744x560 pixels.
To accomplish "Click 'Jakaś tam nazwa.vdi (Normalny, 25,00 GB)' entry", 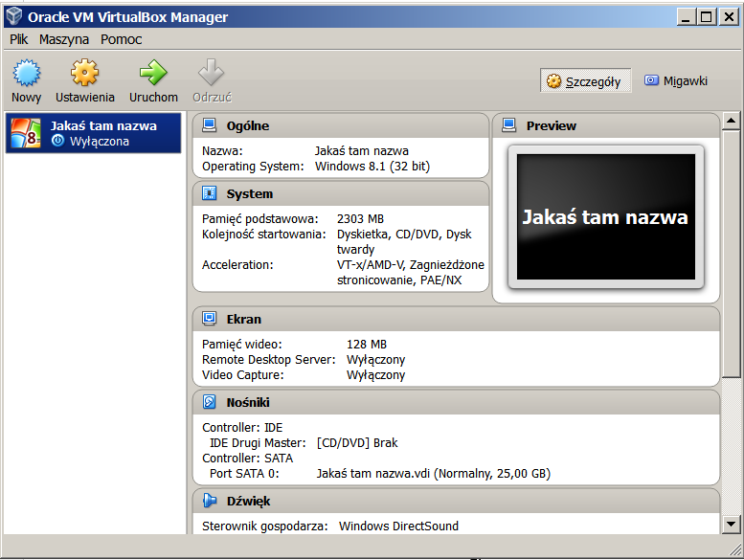I will (x=434, y=473).
